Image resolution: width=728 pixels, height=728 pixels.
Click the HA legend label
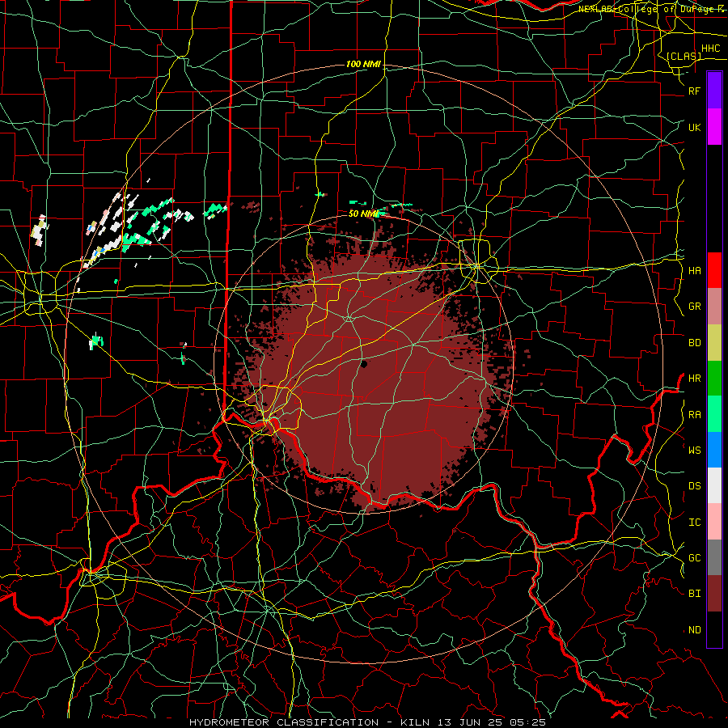click(x=694, y=271)
